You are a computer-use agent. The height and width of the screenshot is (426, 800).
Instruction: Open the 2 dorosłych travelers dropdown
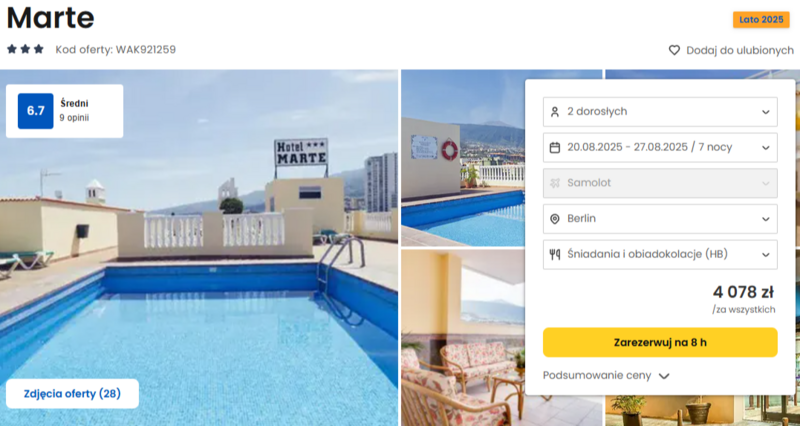point(660,112)
